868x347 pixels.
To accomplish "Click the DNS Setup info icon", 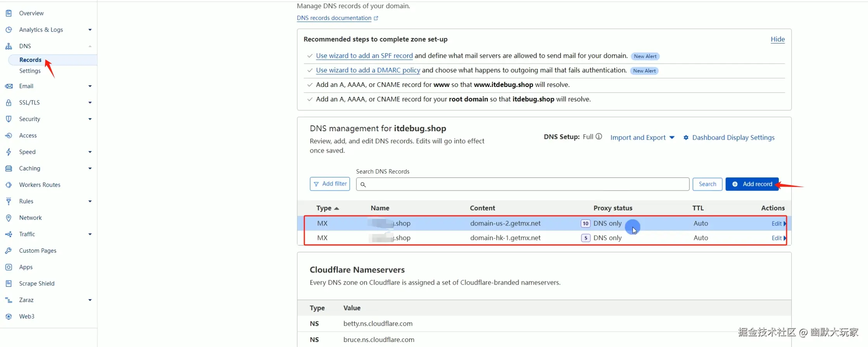I will [x=599, y=137].
